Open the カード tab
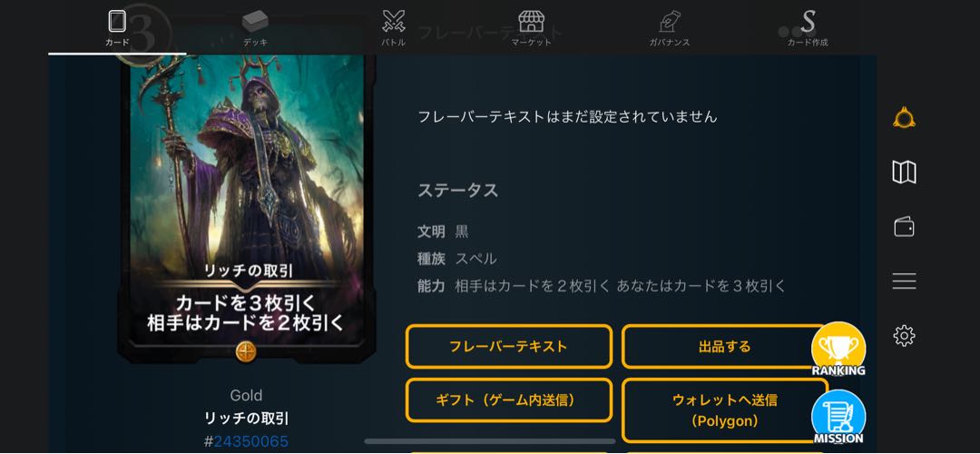 click(x=117, y=28)
